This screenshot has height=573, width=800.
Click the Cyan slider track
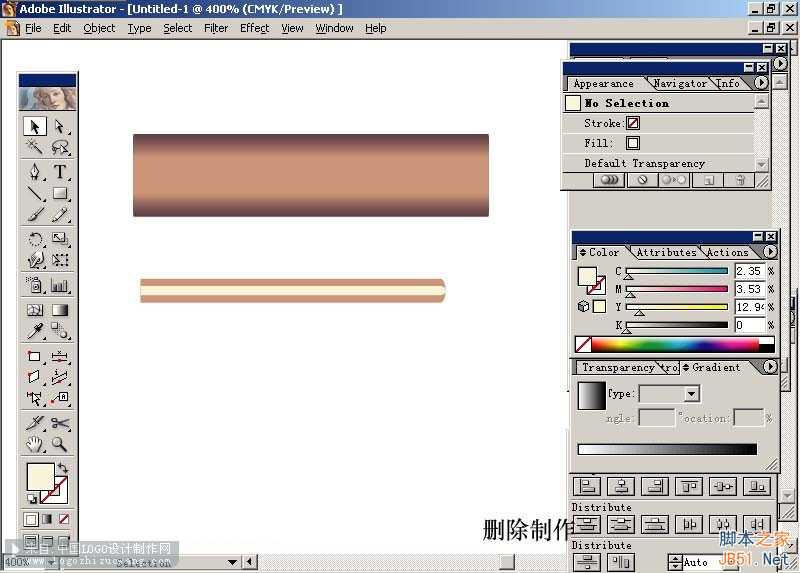click(677, 271)
